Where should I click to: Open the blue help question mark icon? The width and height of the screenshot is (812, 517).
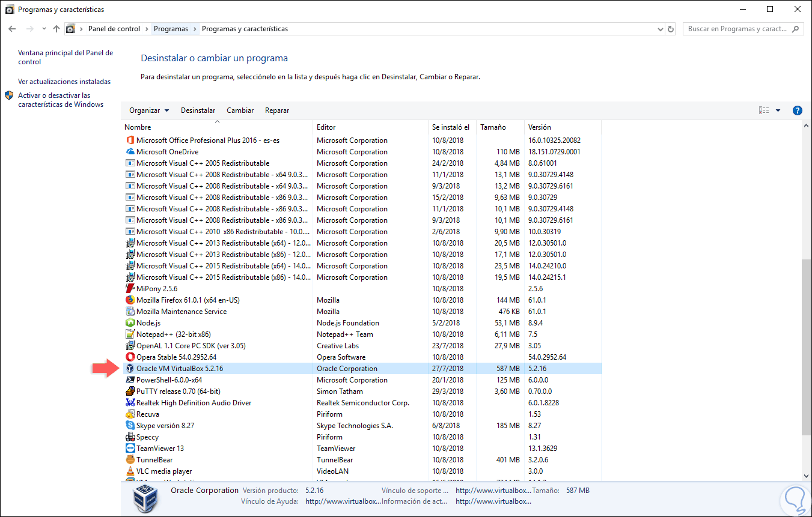[x=798, y=110]
